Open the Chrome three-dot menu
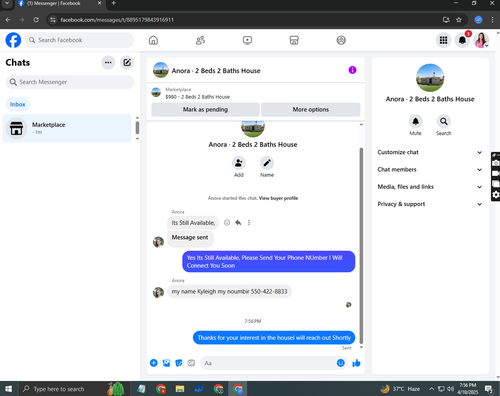 (x=492, y=20)
